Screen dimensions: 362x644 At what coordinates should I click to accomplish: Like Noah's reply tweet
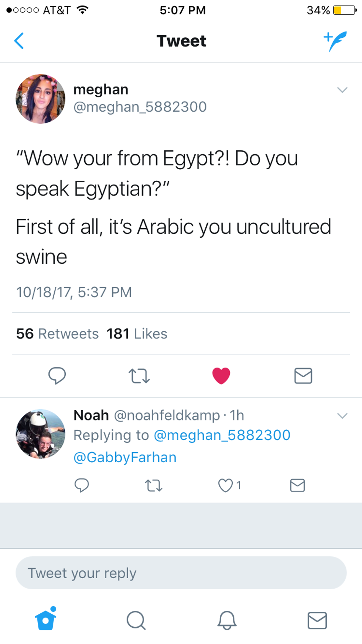point(225,485)
